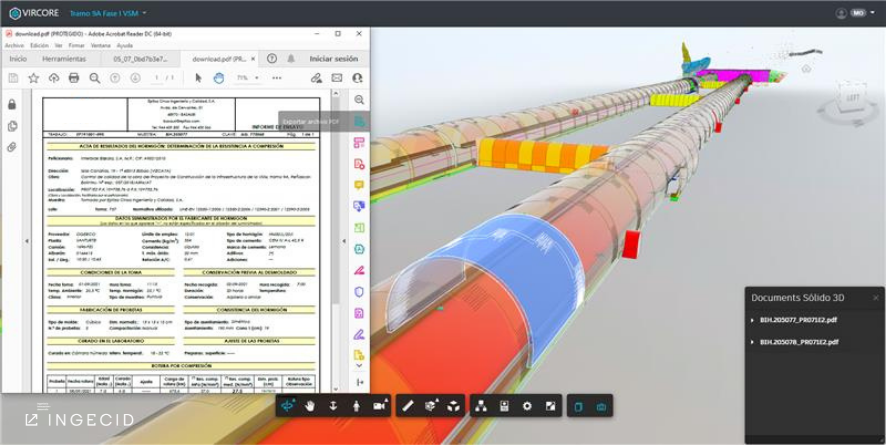This screenshot has height=445, width=886.
Task: Open viewer settings gear icon
Action: (x=527, y=406)
